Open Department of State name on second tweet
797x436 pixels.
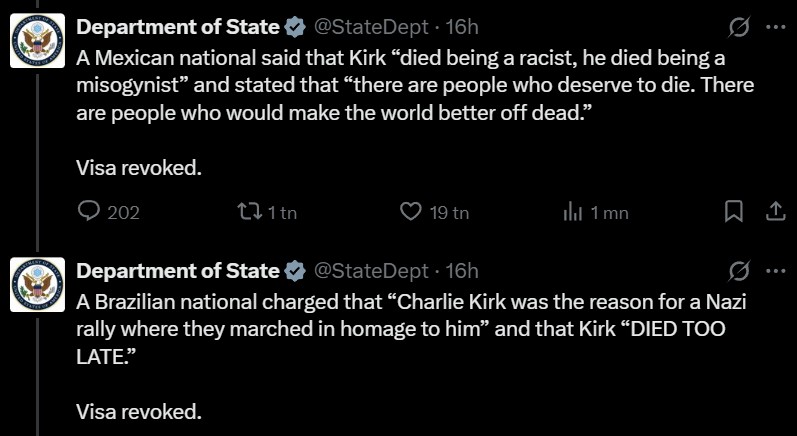coord(178,271)
